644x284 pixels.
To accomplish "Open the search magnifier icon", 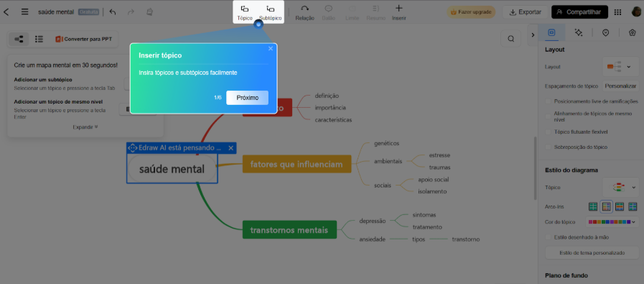I will (x=511, y=39).
